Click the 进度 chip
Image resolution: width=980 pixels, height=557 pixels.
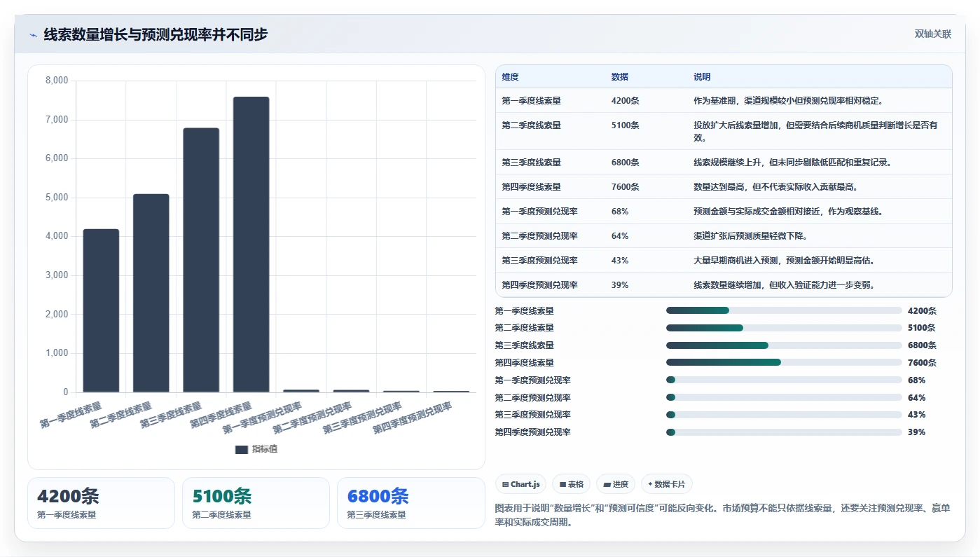pos(616,484)
